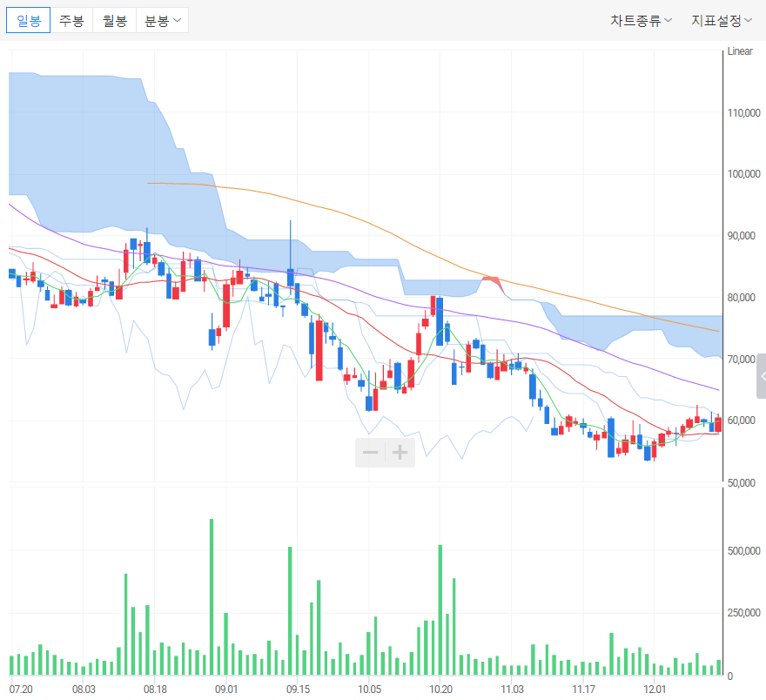Click the Linear scale label
The width and height of the screenshot is (766, 700).
pos(740,51)
